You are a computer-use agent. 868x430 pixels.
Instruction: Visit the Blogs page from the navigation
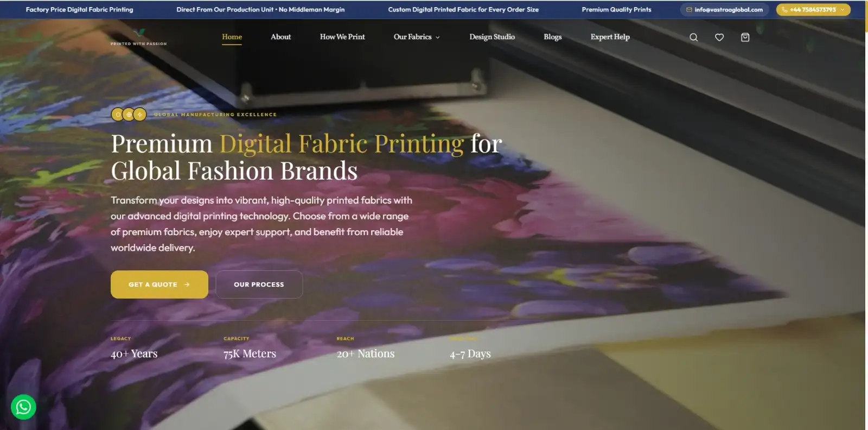coord(553,37)
